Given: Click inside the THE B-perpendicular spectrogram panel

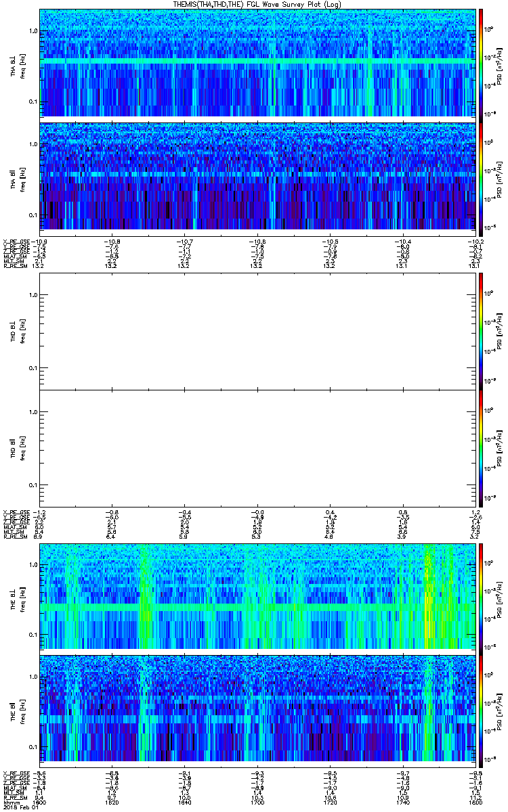Looking at the screenshot, I should tap(257, 596).
